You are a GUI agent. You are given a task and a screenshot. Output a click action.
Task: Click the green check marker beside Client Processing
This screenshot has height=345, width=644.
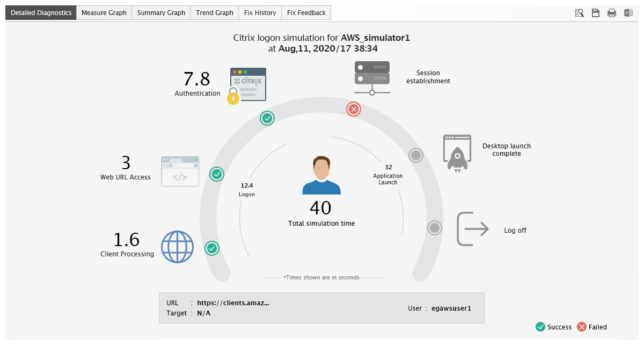pos(213,248)
